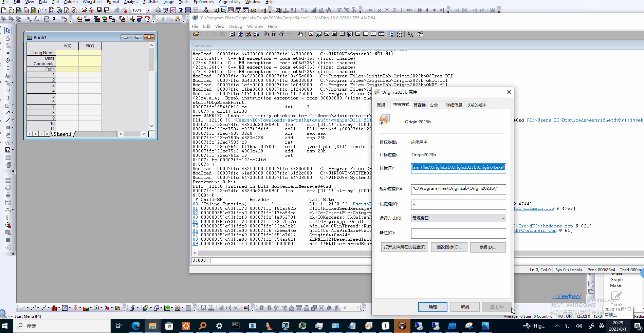Click the B(Y) column header in Book1

click(90, 46)
